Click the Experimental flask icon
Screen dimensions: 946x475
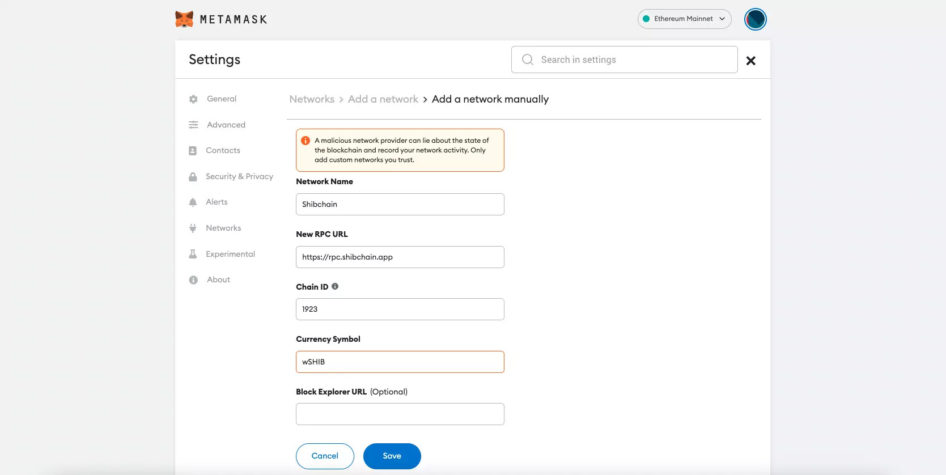coord(193,254)
